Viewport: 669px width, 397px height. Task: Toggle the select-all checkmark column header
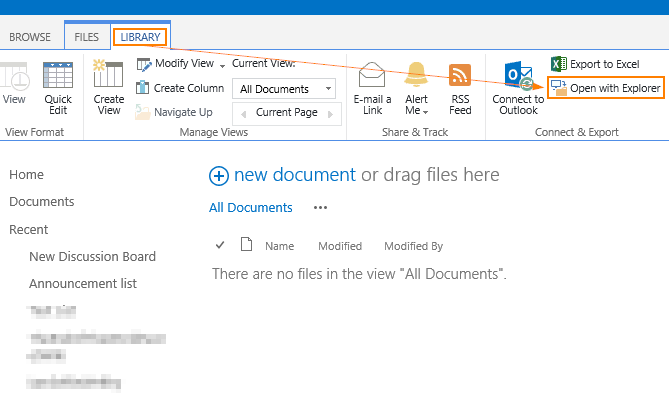click(x=220, y=245)
